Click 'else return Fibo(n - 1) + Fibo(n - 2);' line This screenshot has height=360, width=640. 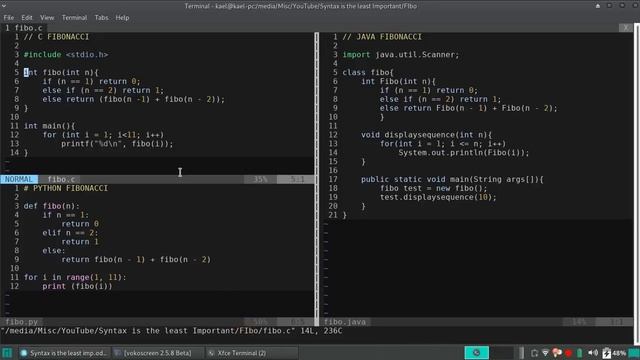[469, 108]
